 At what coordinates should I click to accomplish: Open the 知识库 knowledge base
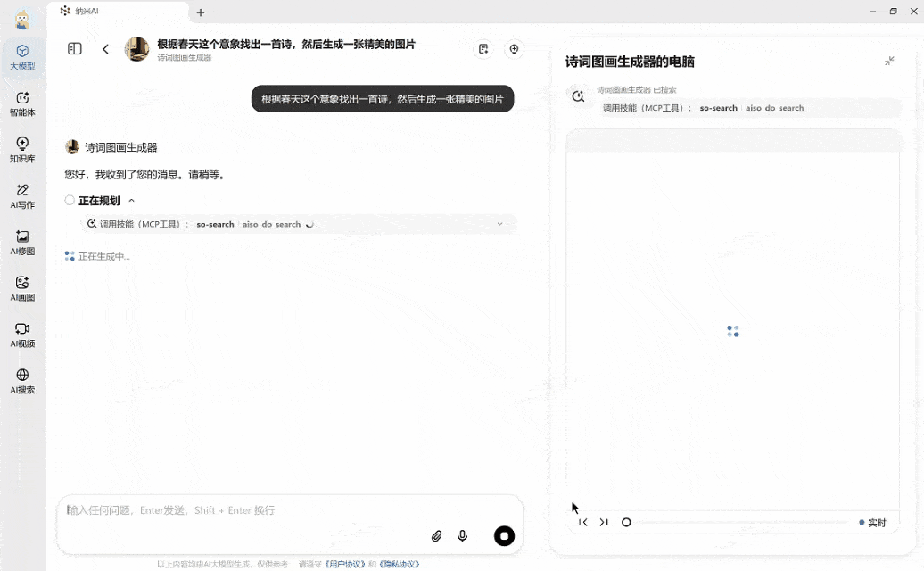[22, 150]
